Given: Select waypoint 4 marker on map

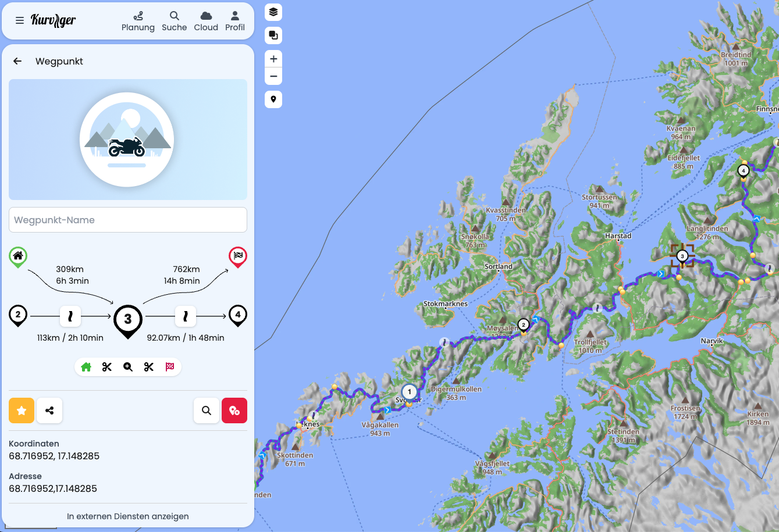Looking at the screenshot, I should click(x=743, y=171).
